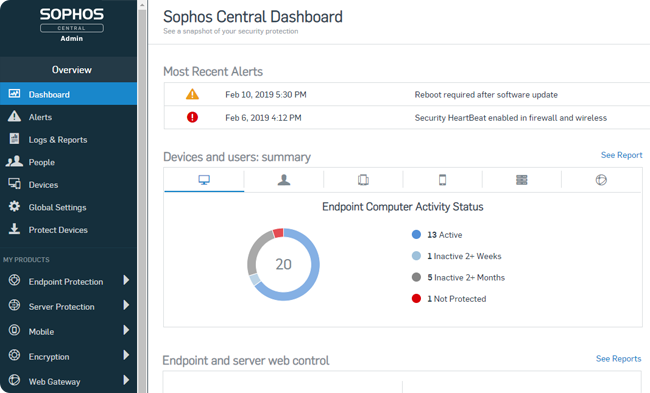The width and height of the screenshot is (650, 393).
Task: Open the Dashboard sidebar item
Action: (x=68, y=94)
